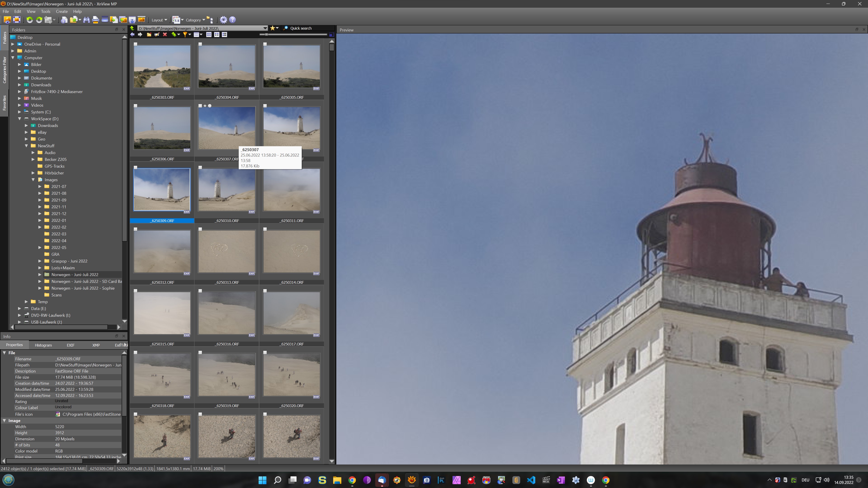Go up one folder level
868x488 pixels.
132,28
